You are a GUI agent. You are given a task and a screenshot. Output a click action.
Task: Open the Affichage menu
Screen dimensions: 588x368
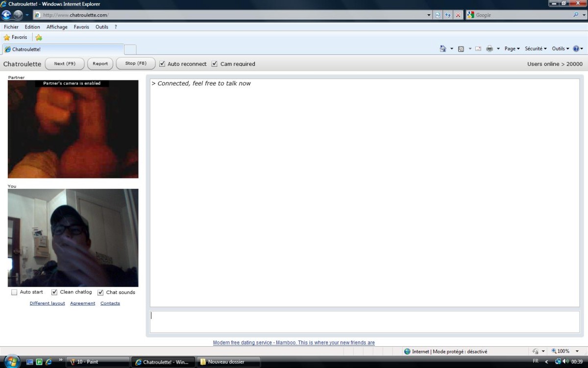pos(57,27)
